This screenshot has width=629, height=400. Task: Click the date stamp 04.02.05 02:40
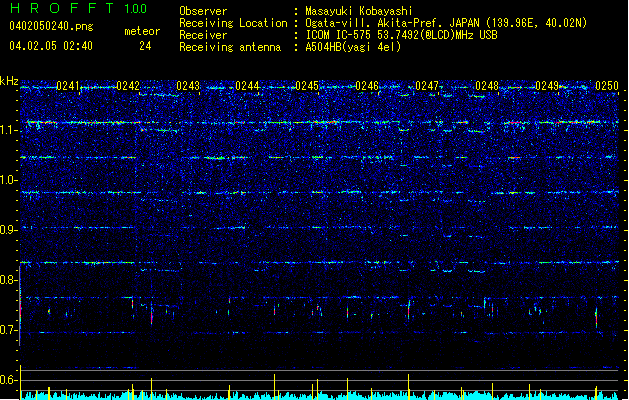pyautogui.click(x=51, y=46)
